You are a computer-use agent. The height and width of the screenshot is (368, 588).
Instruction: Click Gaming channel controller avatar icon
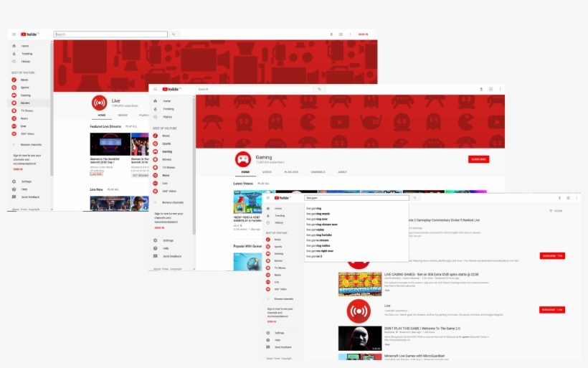pyautogui.click(x=243, y=159)
